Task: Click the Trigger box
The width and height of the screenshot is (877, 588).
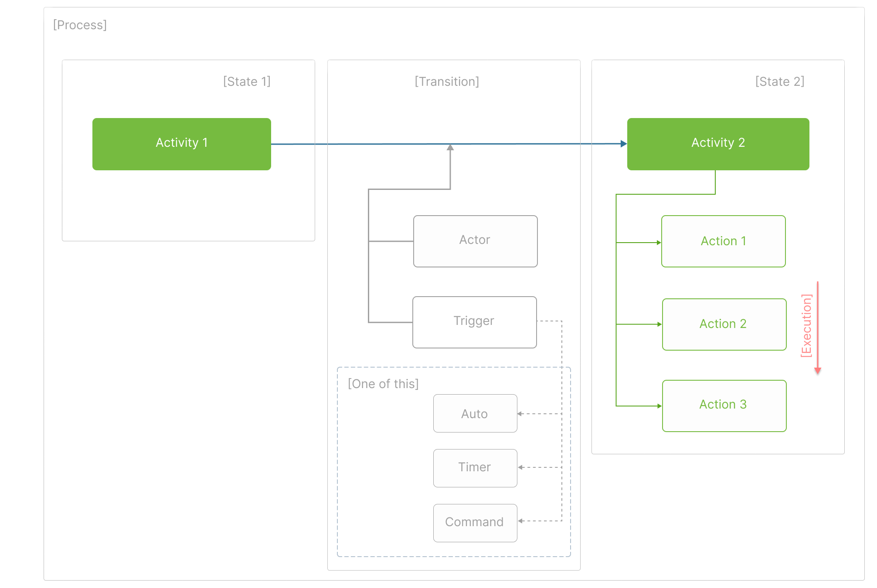Action: coord(474,322)
